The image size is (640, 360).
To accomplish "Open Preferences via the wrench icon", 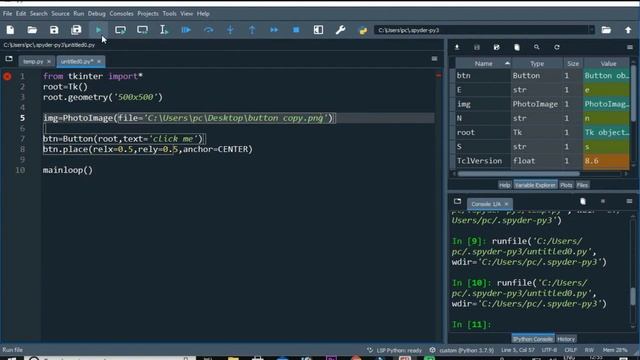I will coord(340,30).
